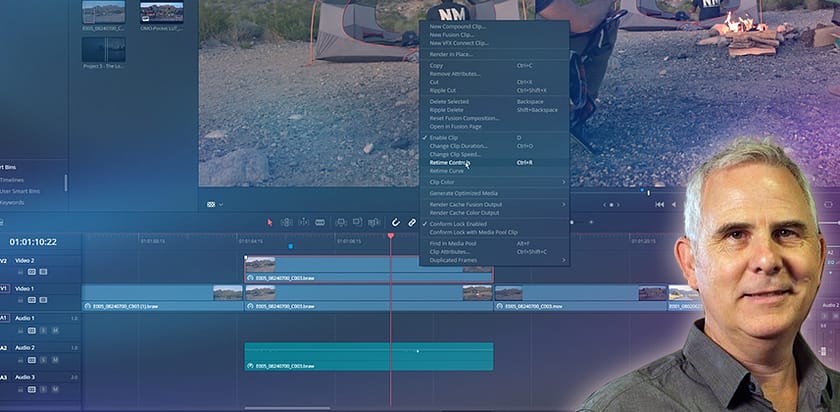Open Clip Attributes menu item
This screenshot has height=412, width=840.
[x=493, y=252]
